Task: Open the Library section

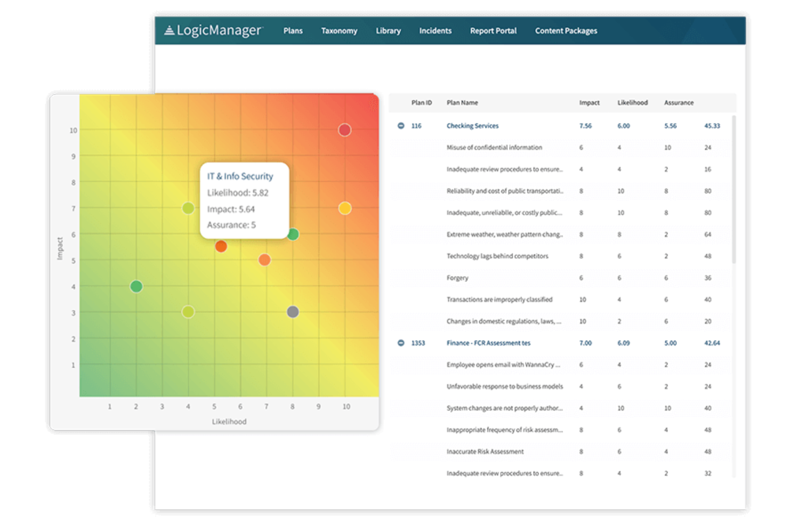Action: pyautogui.click(x=388, y=31)
